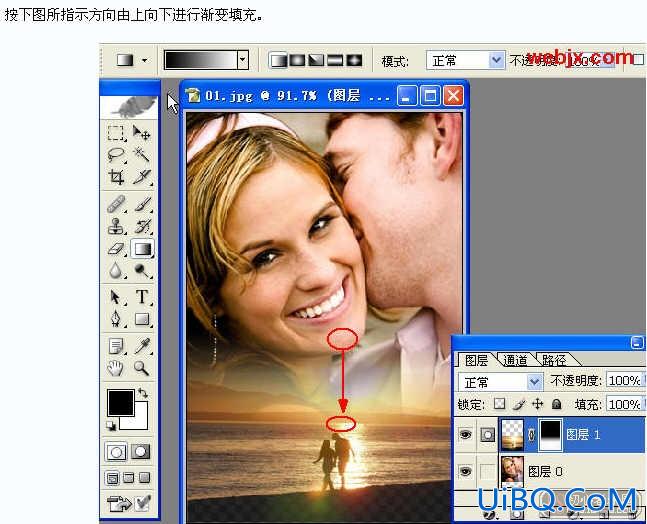This screenshot has height=524, width=647.
Task: Choose Reflected Gradient style
Action: click(x=335, y=61)
